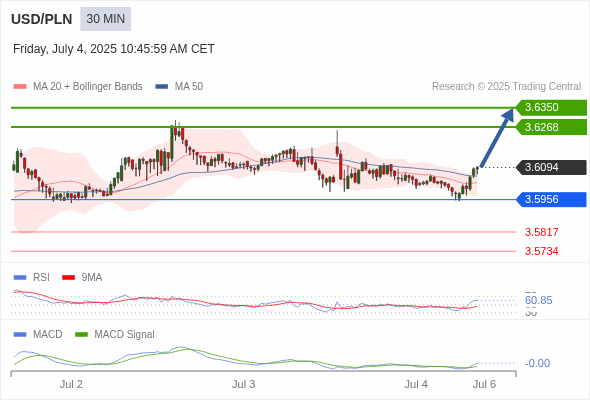Click the blue MACD legend swatch
This screenshot has height=400, width=590.
coord(20,335)
